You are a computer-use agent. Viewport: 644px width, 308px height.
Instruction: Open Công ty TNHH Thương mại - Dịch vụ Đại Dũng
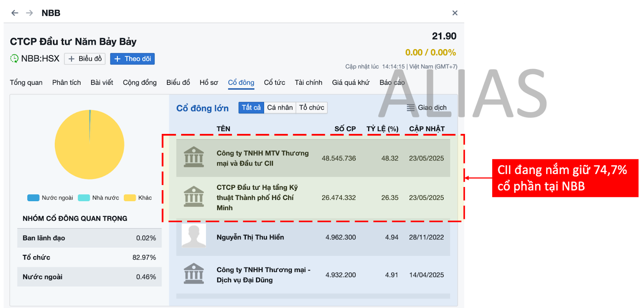tap(263, 275)
